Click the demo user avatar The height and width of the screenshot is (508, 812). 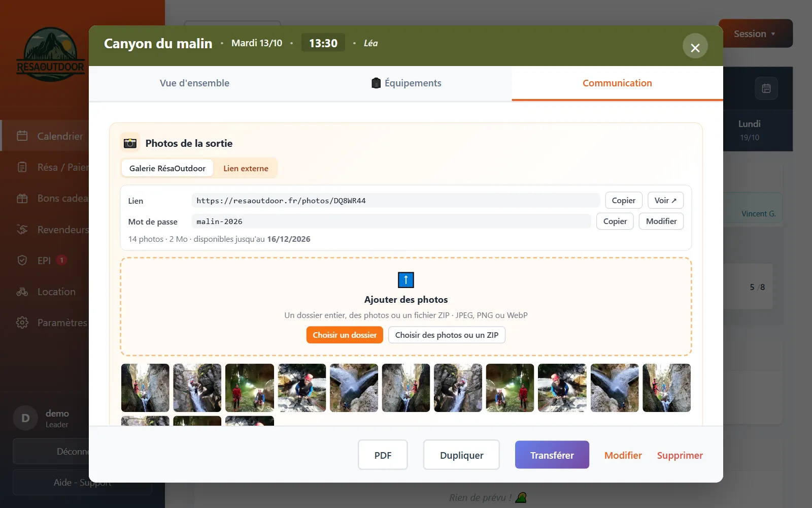click(x=25, y=418)
